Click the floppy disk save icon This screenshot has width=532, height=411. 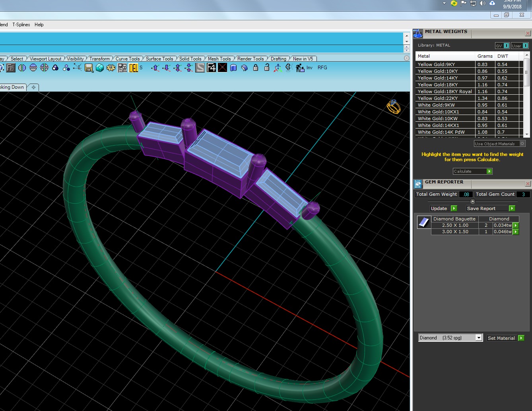pyautogui.click(x=89, y=68)
